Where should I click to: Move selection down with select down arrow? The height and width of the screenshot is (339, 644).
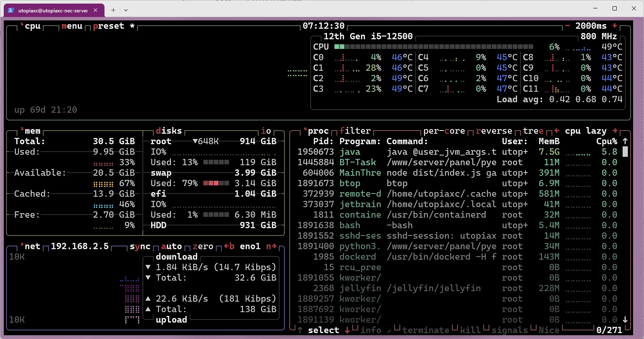click(347, 330)
